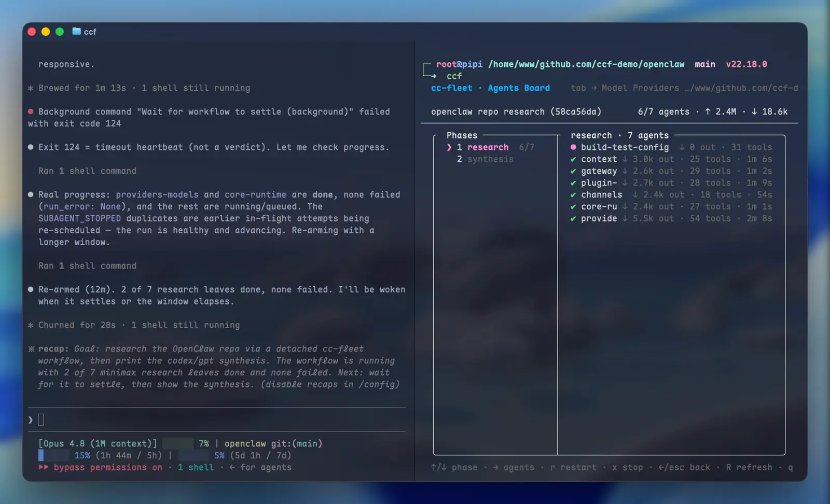
Task: Click the green checkmark of the gateway agent
Action: [573, 171]
